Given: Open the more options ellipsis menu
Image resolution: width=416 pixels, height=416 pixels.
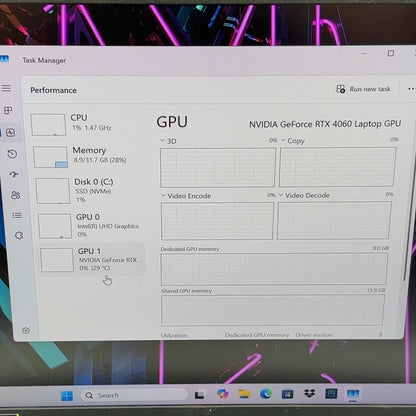Looking at the screenshot, I should click(412, 89).
